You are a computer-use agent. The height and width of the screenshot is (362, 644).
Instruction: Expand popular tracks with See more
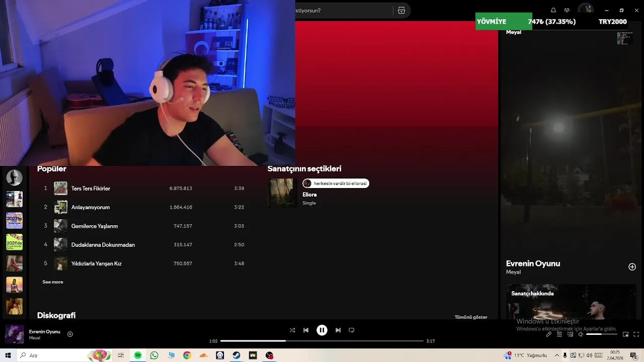point(53,282)
